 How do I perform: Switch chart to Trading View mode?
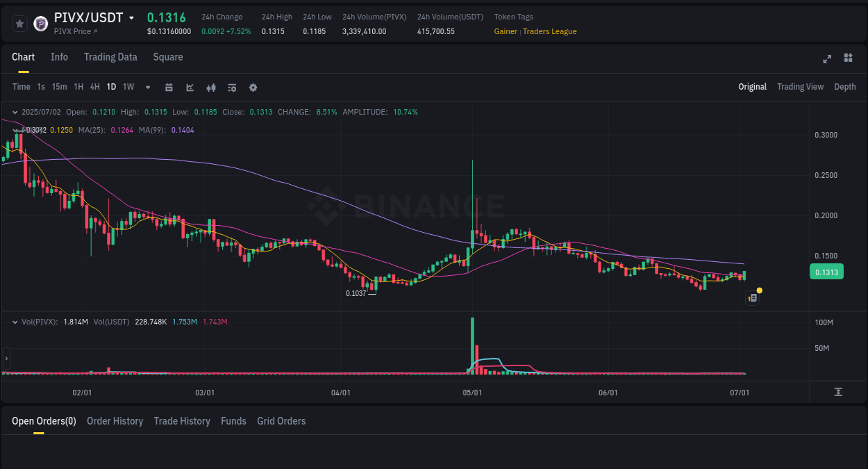point(800,86)
